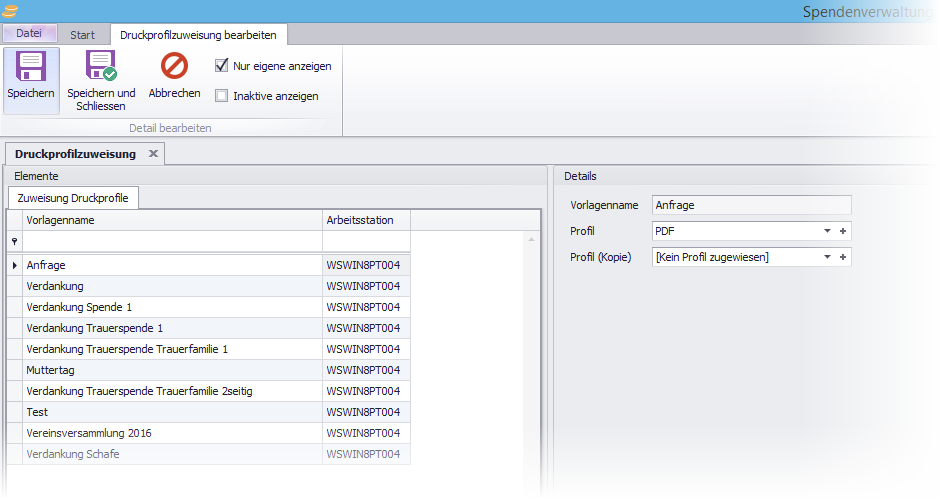Click the Speichern und Schliessen icon
Image resolution: width=940 pixels, height=499 pixels.
pyautogui.click(x=101, y=66)
